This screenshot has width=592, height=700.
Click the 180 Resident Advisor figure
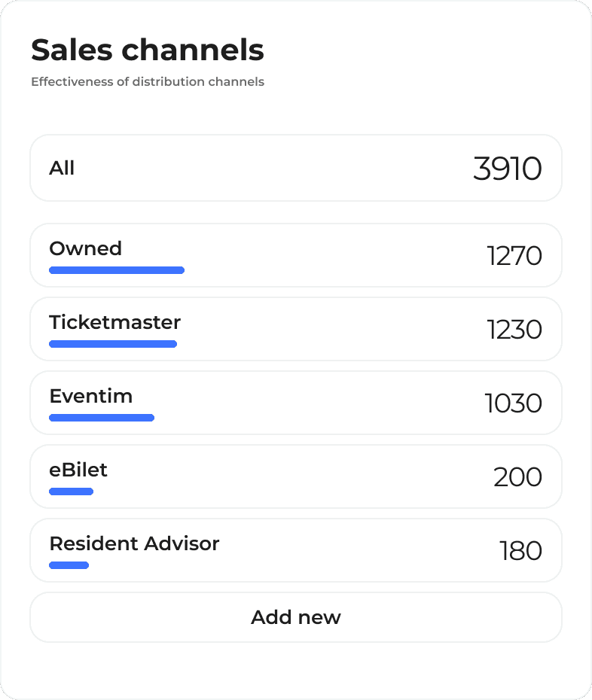click(x=520, y=550)
